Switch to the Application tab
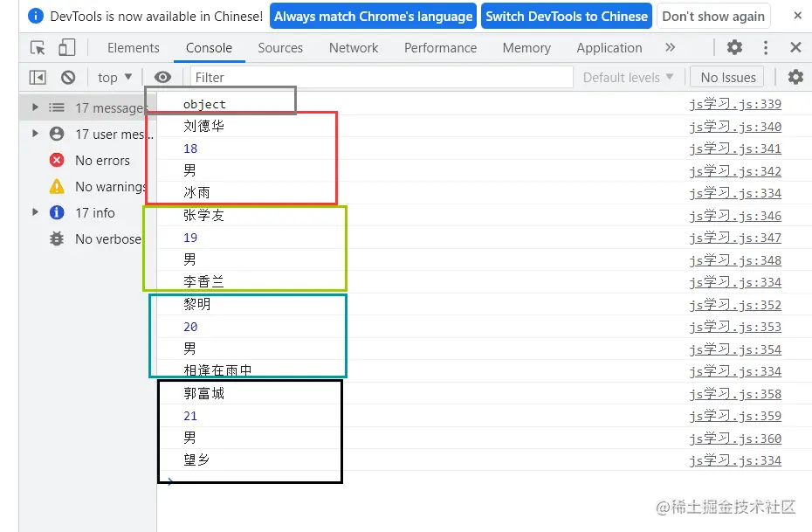The width and height of the screenshot is (812, 532). click(609, 48)
